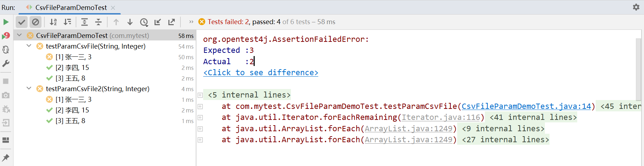Jump to previous failed test
644x166 pixels.
tap(116, 22)
